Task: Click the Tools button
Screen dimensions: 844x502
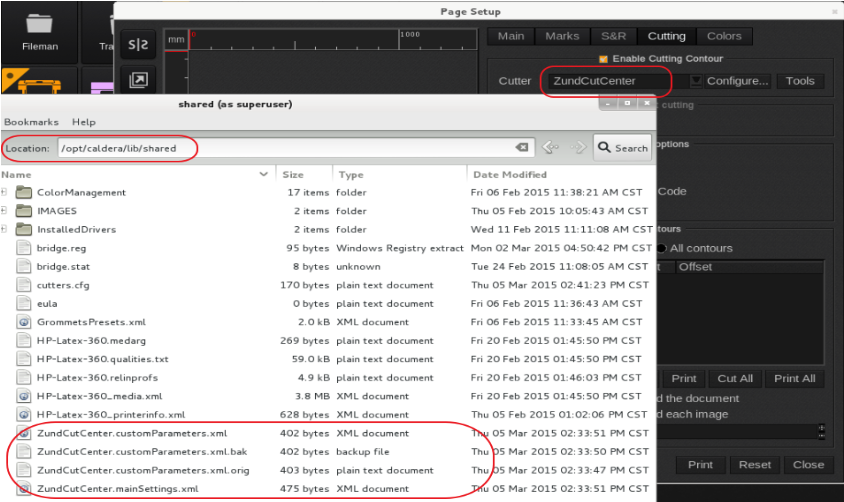Action: pos(800,81)
